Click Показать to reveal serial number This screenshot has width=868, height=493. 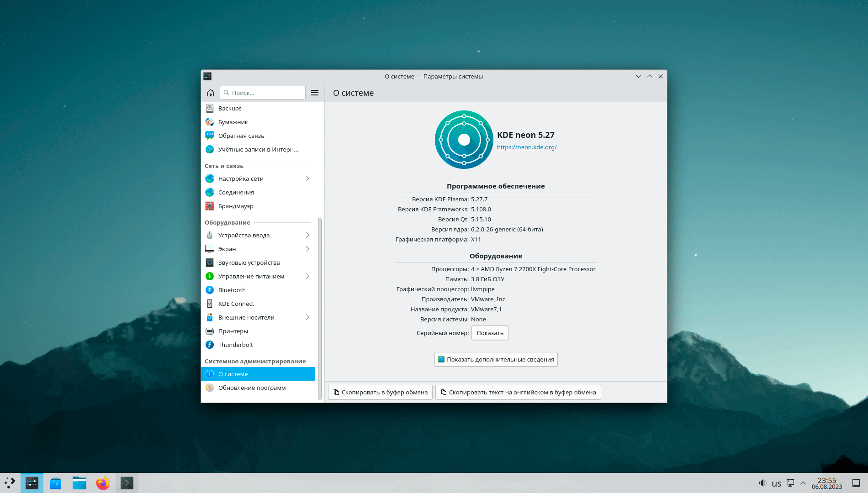pos(490,333)
